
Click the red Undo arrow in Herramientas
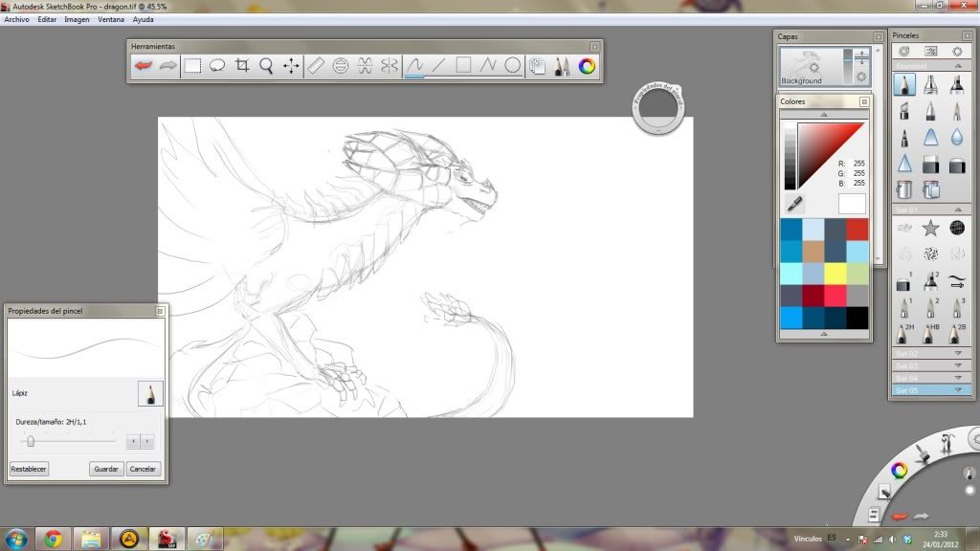tap(144, 66)
